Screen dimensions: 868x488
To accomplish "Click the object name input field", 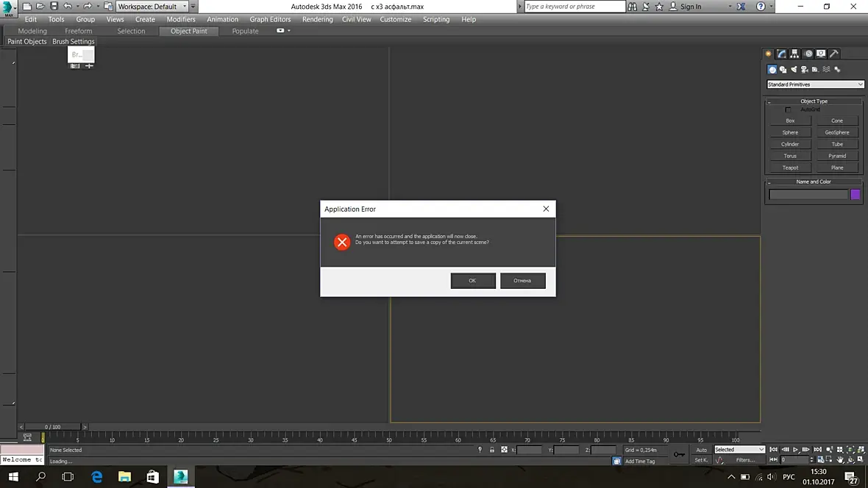I will [808, 194].
